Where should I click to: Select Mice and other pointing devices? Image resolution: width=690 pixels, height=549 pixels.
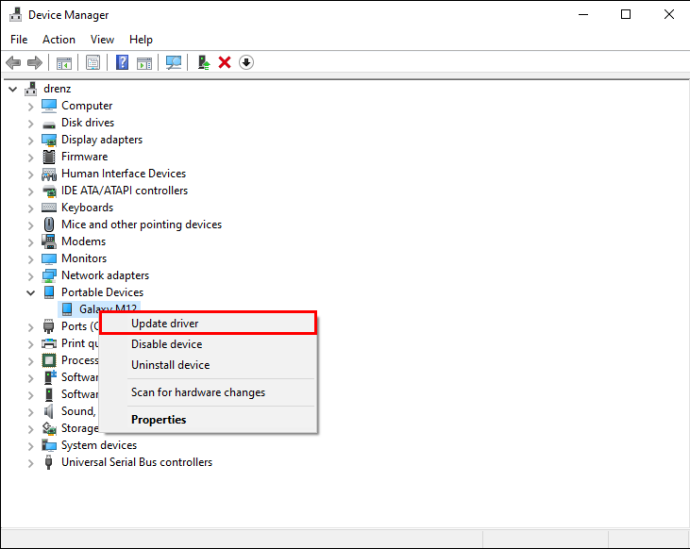click(141, 224)
